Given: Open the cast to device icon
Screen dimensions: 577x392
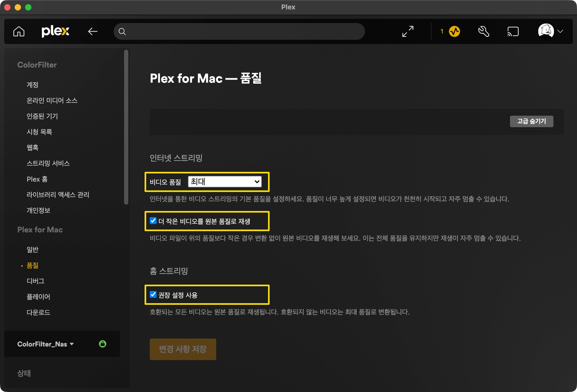Looking at the screenshot, I should 513,32.
